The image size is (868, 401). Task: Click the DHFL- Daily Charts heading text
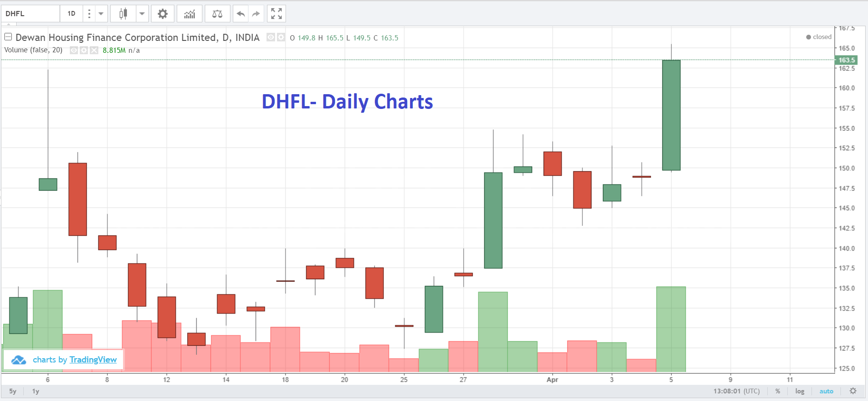(x=347, y=102)
